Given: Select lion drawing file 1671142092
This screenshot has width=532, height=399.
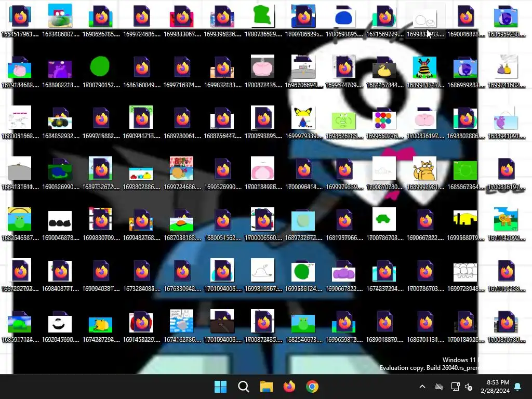Looking at the screenshot, I should (x=506, y=224).
